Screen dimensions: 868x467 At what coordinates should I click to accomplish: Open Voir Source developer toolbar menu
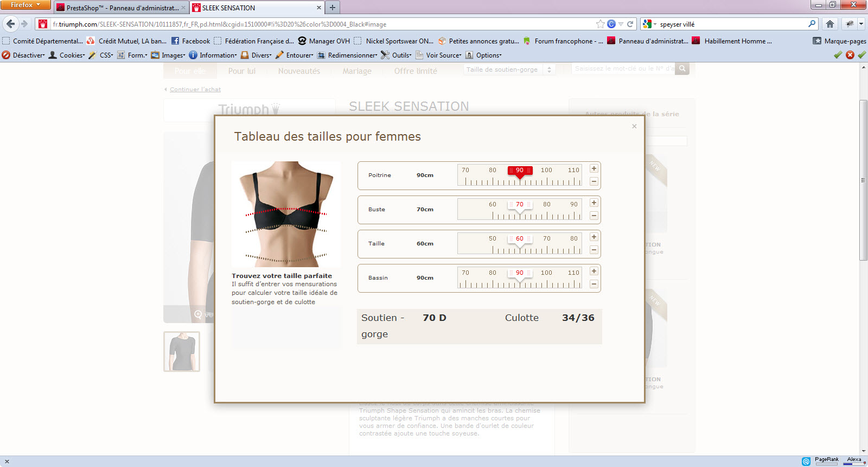click(438, 55)
